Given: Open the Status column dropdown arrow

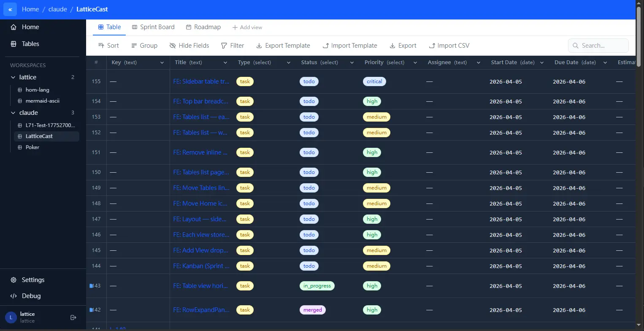Looking at the screenshot, I should click(x=352, y=62).
